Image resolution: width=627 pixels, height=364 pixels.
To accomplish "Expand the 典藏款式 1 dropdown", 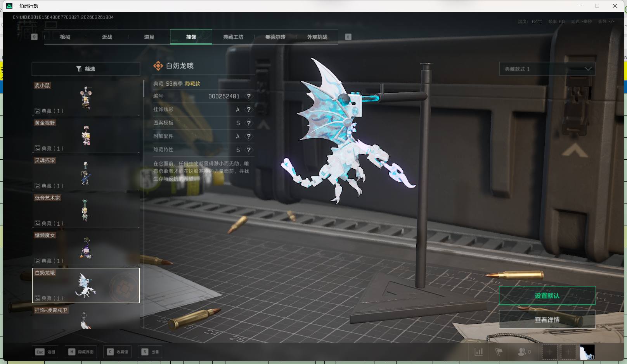I will click(547, 69).
